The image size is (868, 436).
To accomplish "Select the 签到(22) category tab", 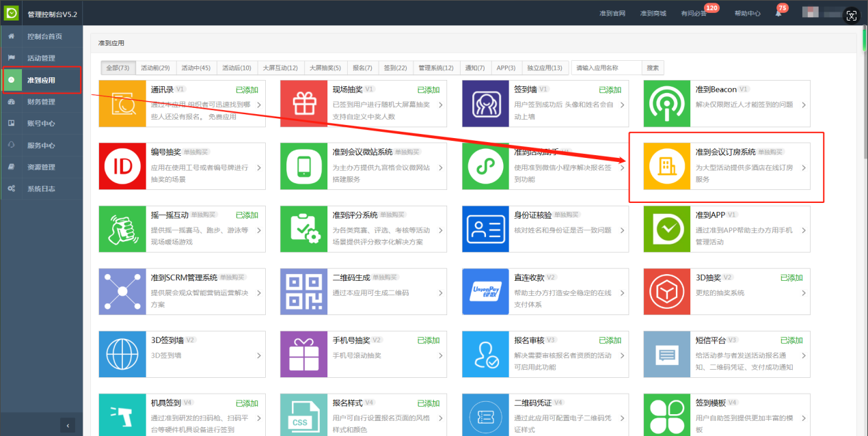I will click(395, 68).
